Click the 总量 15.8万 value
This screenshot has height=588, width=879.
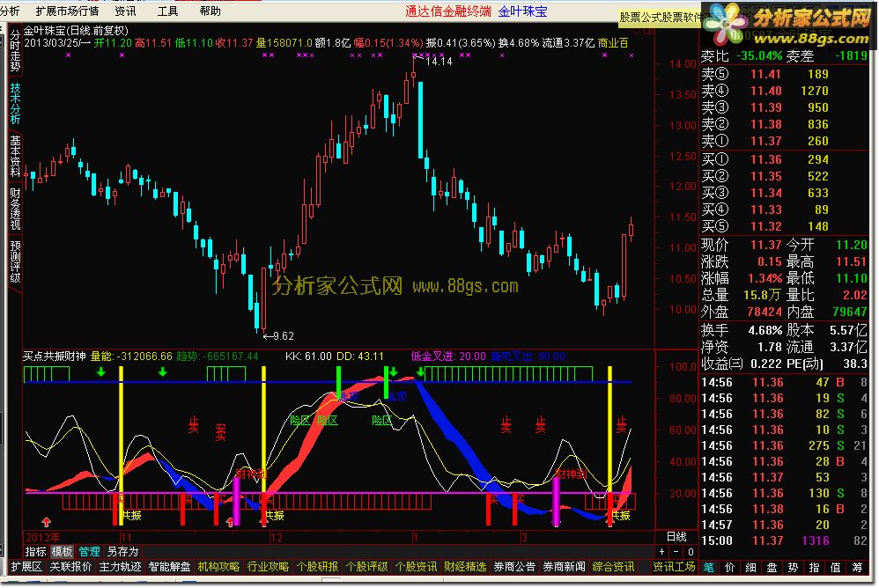(x=763, y=295)
